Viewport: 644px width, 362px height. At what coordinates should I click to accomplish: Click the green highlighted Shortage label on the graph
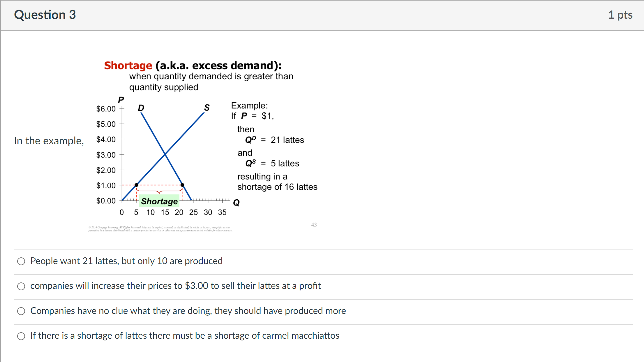click(x=159, y=201)
